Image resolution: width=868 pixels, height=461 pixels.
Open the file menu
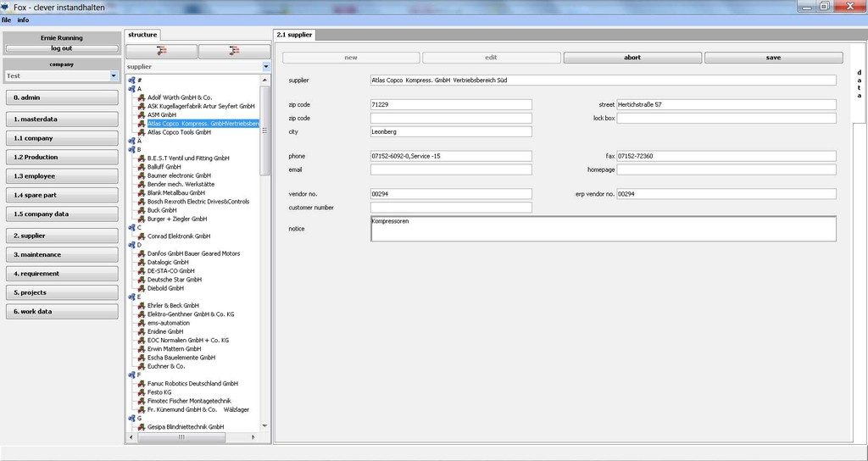(x=6, y=19)
